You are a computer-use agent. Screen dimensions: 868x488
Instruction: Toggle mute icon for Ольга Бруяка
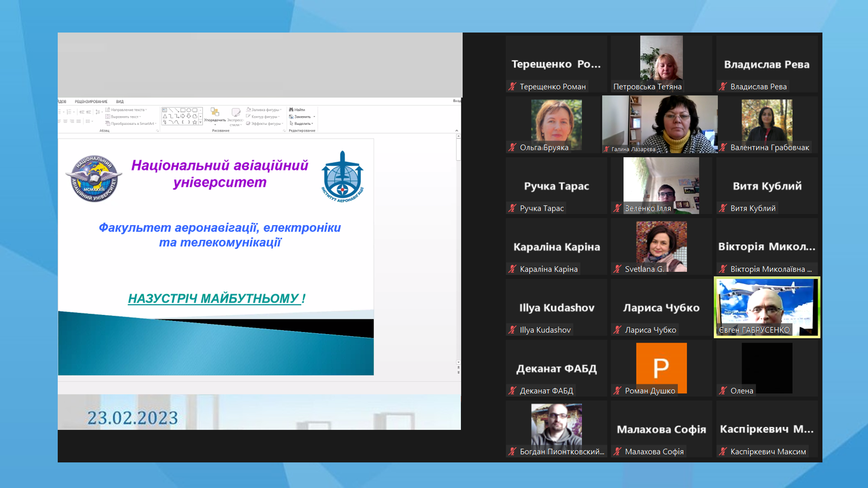513,147
